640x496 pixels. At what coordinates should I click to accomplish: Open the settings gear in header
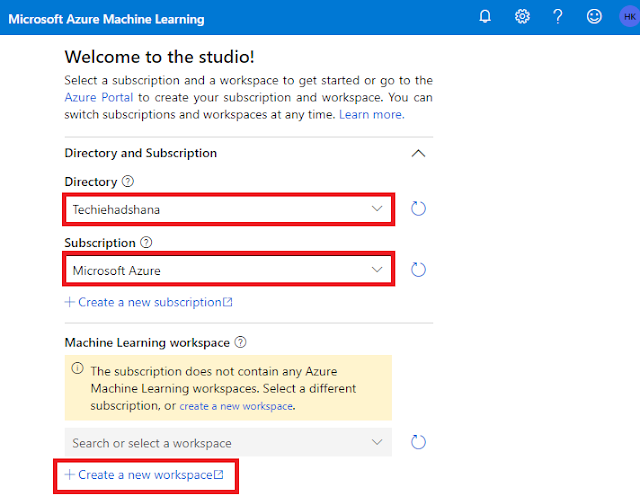pos(522,17)
